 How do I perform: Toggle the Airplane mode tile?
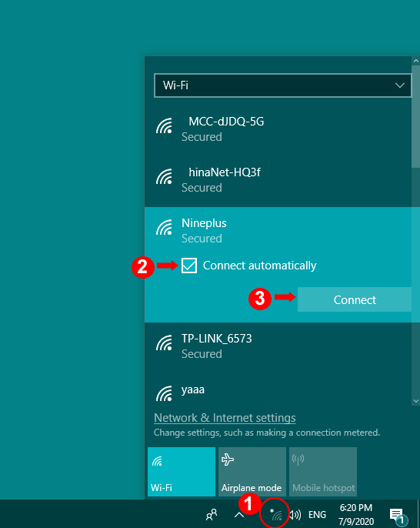[x=252, y=472]
